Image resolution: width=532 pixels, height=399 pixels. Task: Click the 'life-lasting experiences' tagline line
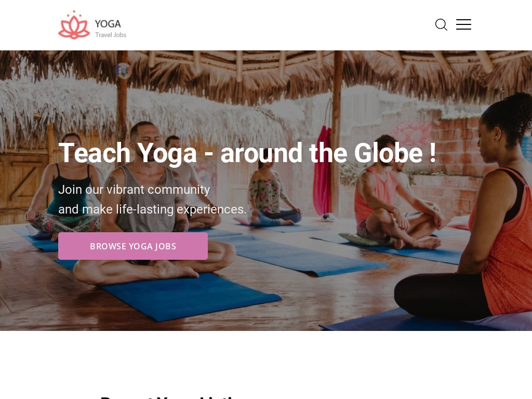(x=152, y=209)
